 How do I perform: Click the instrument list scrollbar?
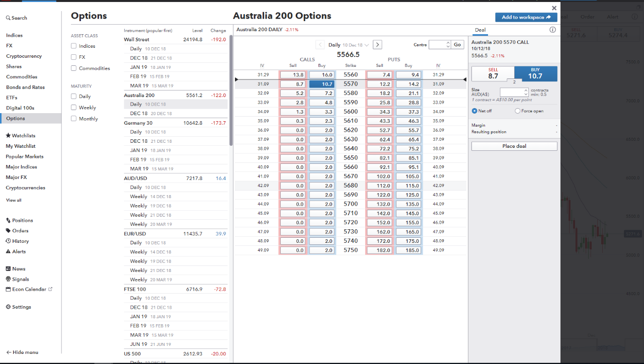pos(231,90)
